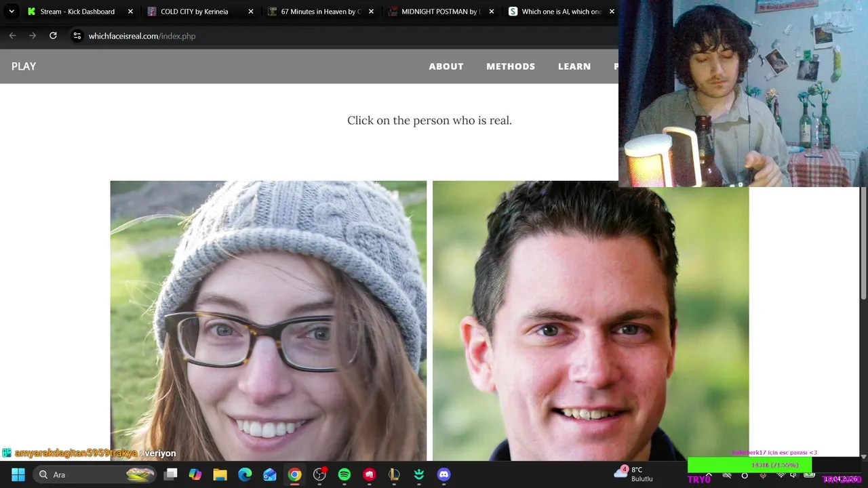This screenshot has width=868, height=488.
Task: Select the Which one is AI tab
Action: (x=561, y=12)
